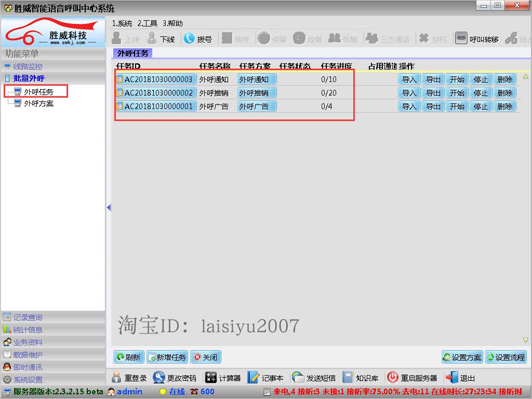Image resolution: width=532 pixels, height=399 pixels.
Task: Click the 退出 exit icon
Action: pos(452,378)
